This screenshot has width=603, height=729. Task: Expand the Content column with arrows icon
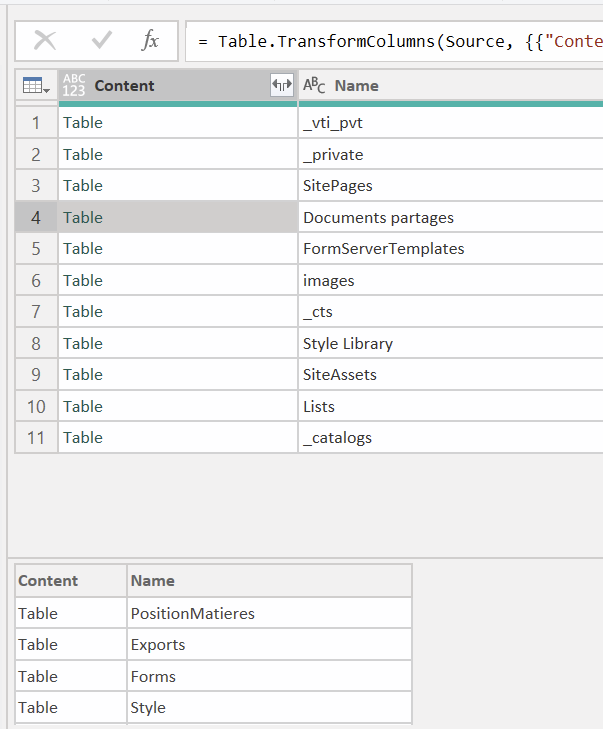282,86
